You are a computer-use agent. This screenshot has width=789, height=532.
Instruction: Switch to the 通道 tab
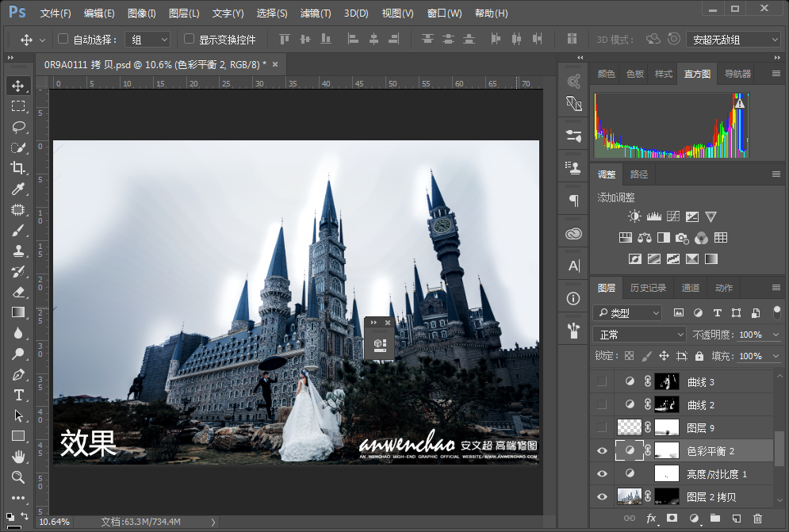(x=691, y=287)
